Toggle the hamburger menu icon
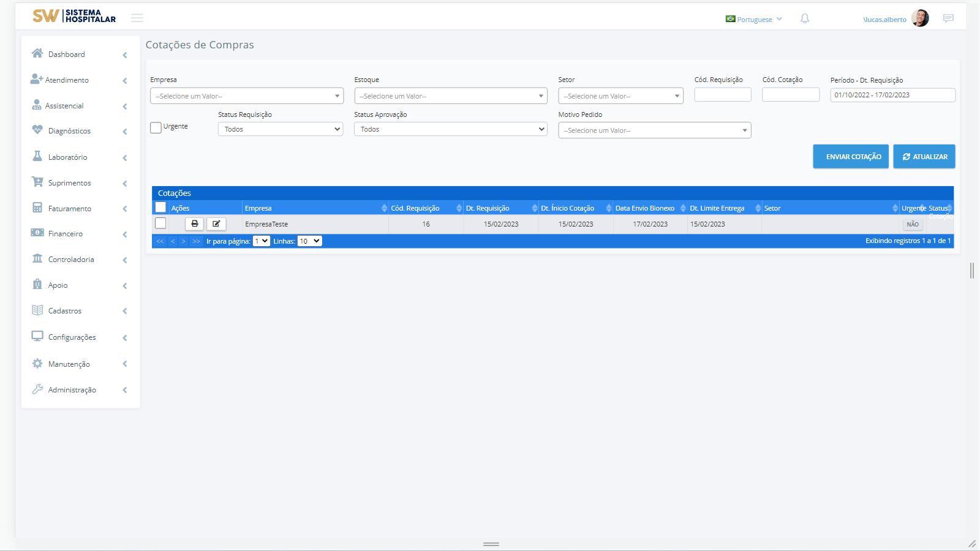 click(137, 18)
